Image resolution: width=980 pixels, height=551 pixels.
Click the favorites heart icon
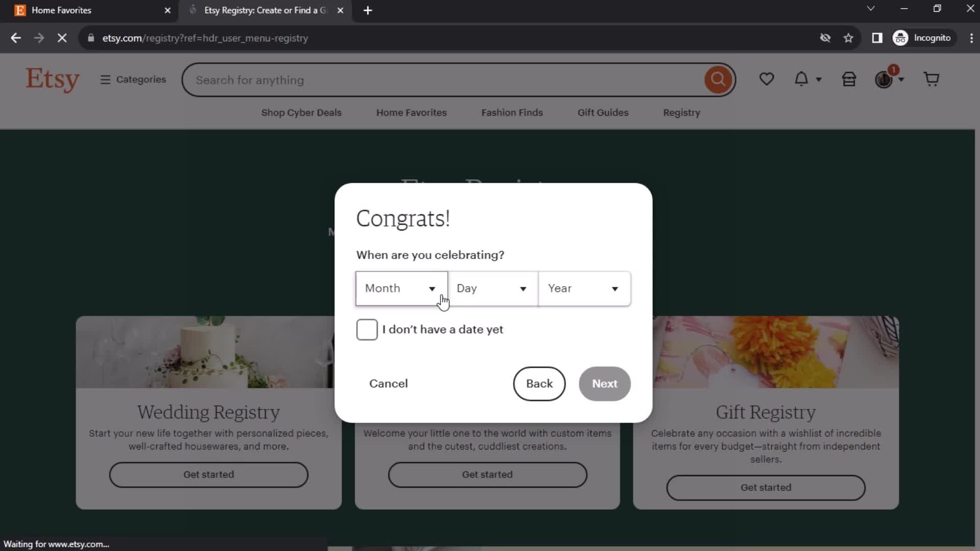(x=767, y=80)
